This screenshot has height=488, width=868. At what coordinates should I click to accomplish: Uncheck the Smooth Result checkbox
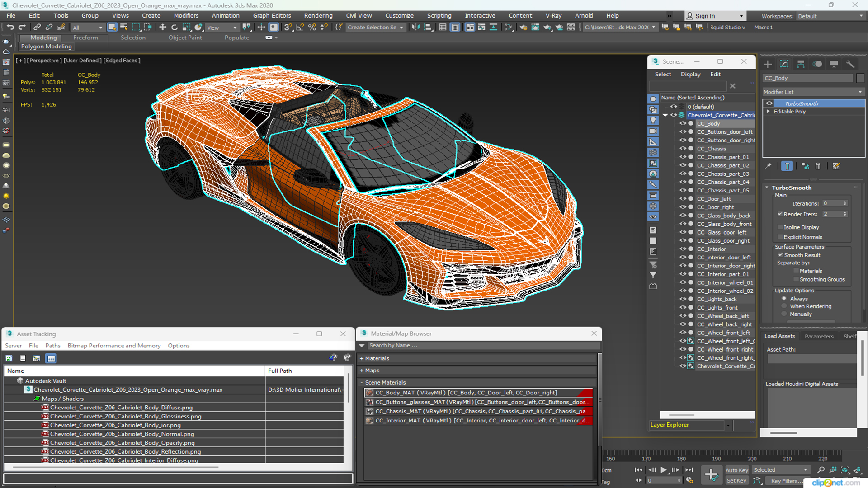tap(780, 255)
